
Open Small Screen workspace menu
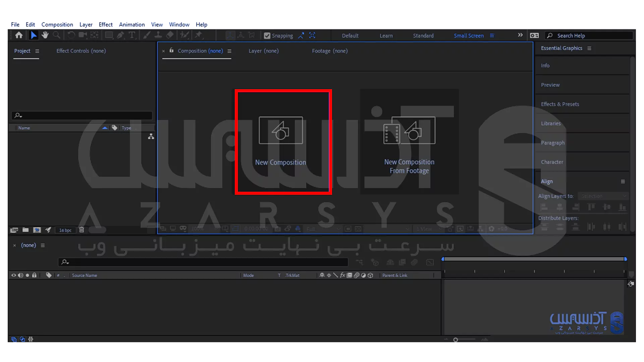tap(492, 36)
